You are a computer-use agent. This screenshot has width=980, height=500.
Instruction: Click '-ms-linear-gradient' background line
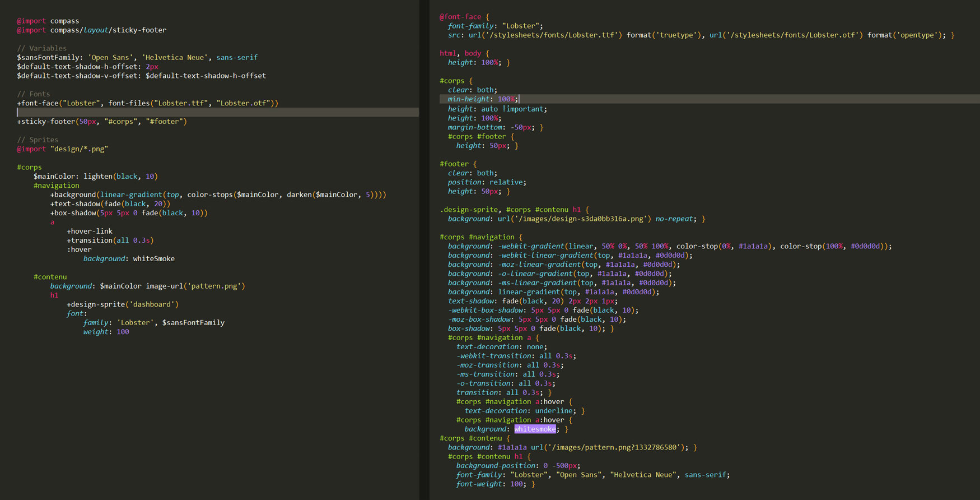click(562, 283)
